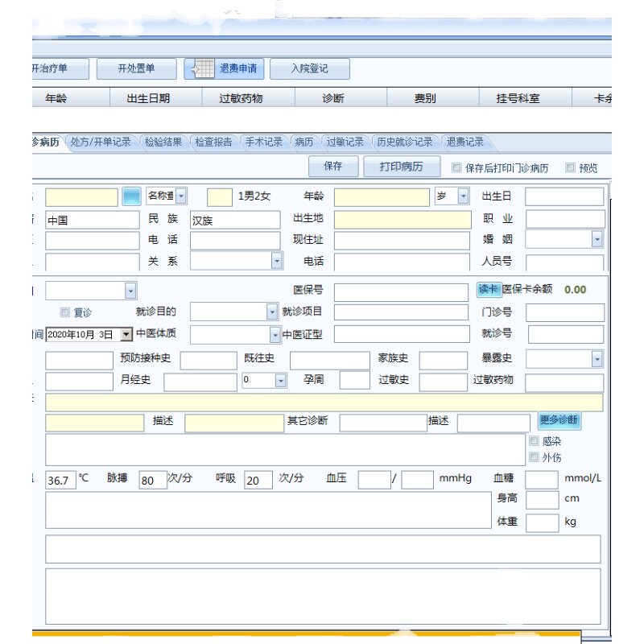Open the age unit 岁 dropdown
This screenshot has height=644, width=644.
[464, 196]
